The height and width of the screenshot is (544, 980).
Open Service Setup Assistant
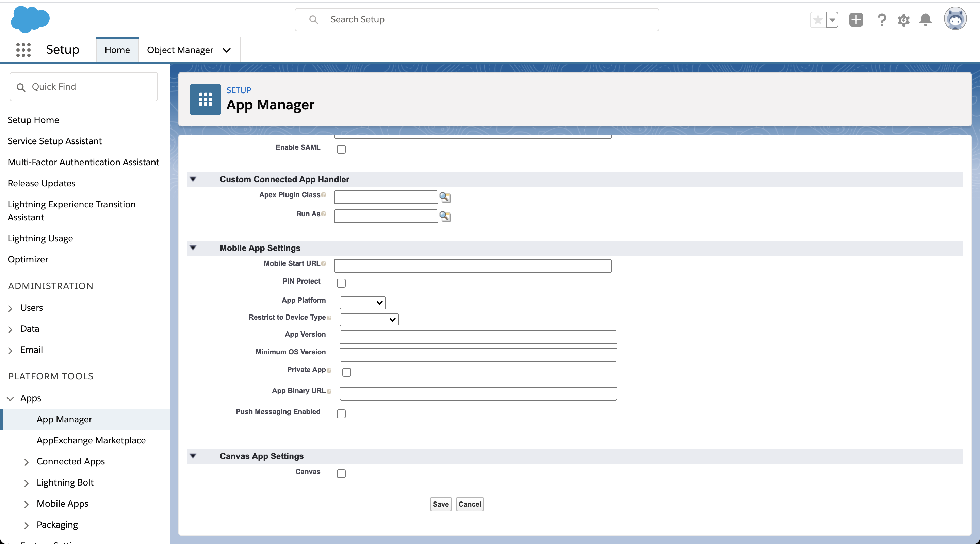click(x=55, y=141)
